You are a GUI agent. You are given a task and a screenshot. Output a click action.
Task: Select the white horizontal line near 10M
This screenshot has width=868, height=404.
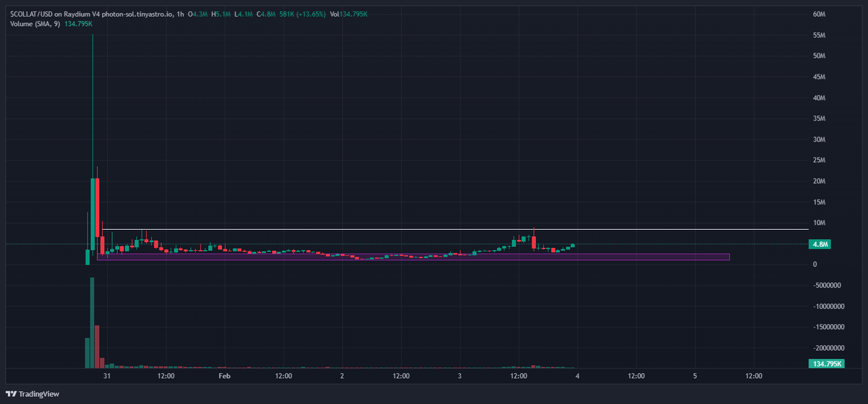pos(456,229)
